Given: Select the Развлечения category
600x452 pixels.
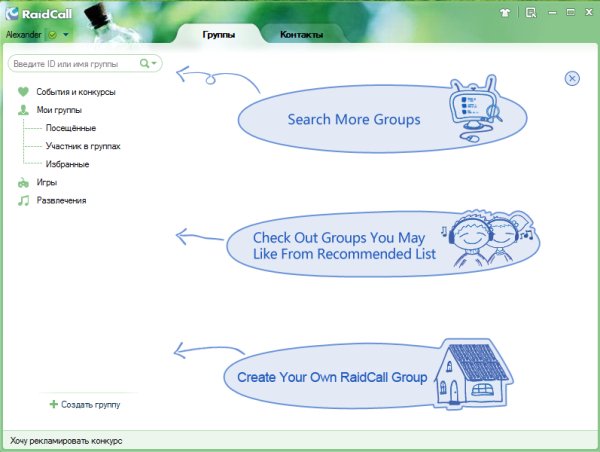Looking at the screenshot, I should pos(61,201).
